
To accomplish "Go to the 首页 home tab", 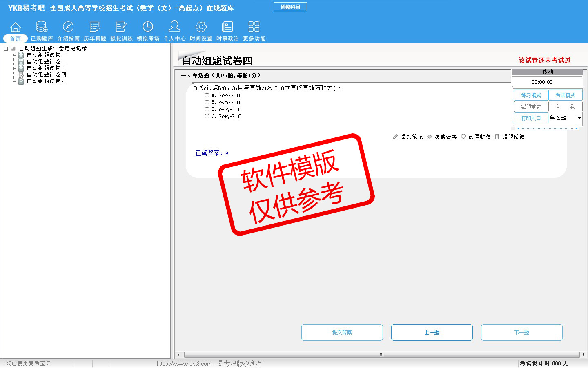I will click(x=16, y=38).
